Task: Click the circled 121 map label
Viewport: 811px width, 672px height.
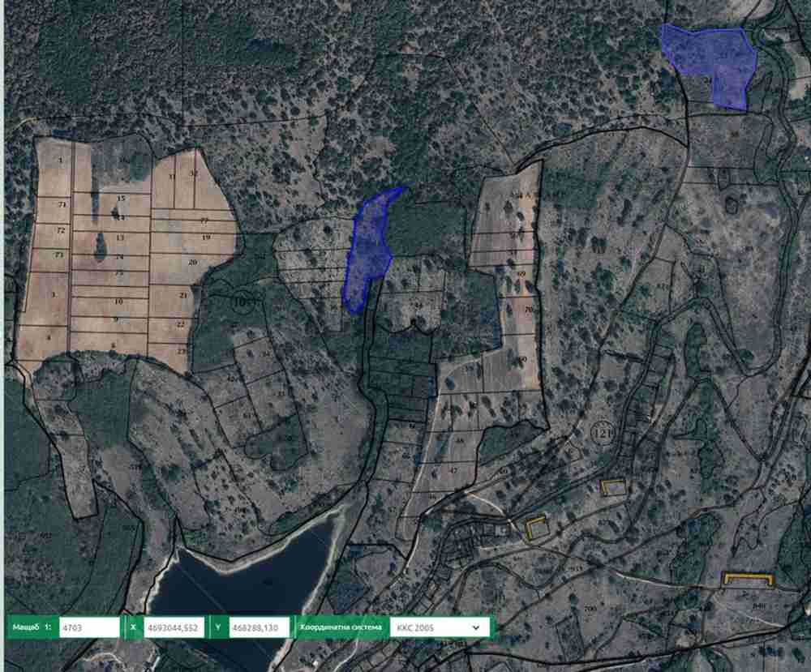Action: [x=603, y=432]
